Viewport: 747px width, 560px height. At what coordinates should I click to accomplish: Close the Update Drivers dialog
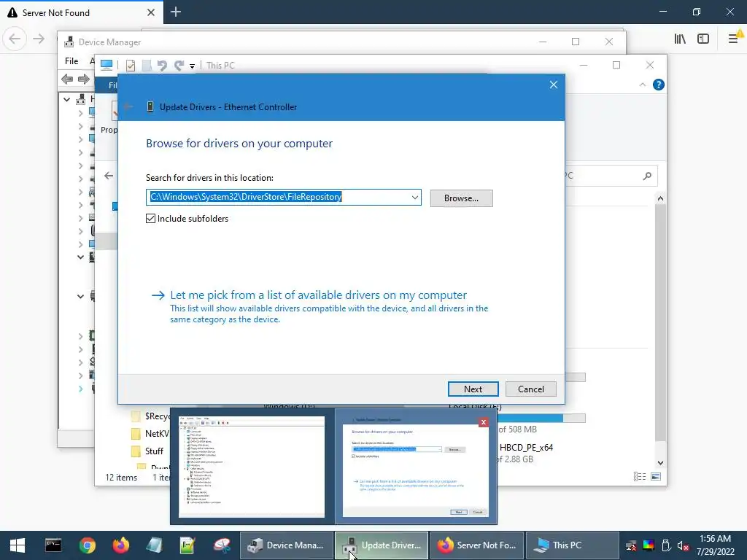point(553,85)
